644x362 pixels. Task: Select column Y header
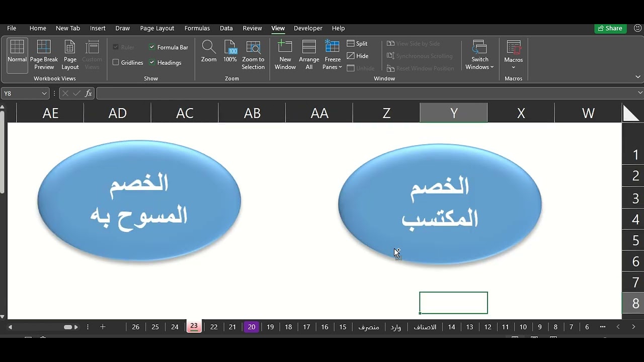pyautogui.click(x=454, y=113)
